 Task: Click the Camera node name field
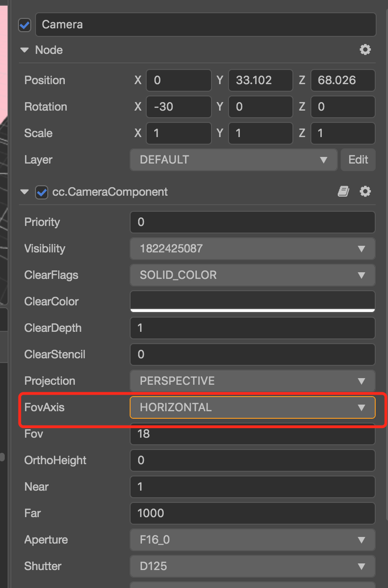[x=205, y=25]
